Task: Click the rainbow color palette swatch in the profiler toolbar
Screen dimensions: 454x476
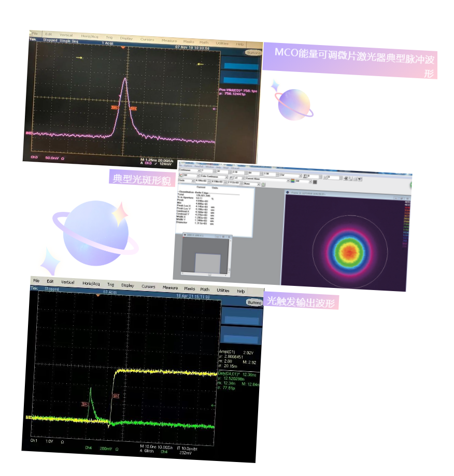Action: coord(293,181)
